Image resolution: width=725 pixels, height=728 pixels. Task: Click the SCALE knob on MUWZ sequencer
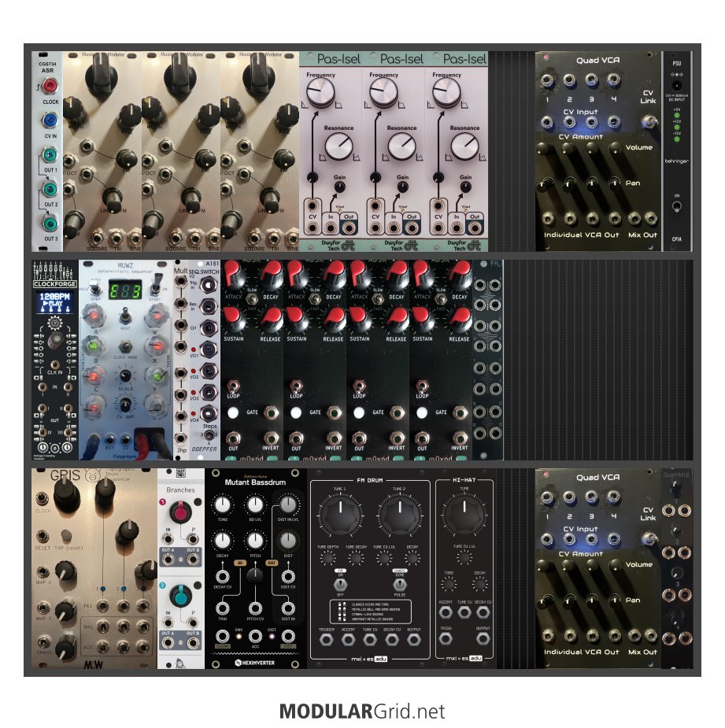125,376
